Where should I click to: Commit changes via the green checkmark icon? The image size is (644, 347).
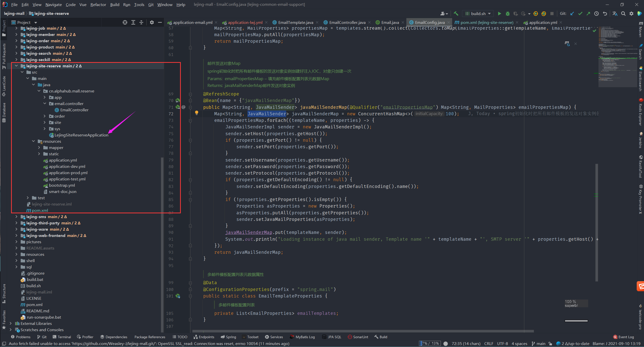click(x=580, y=14)
